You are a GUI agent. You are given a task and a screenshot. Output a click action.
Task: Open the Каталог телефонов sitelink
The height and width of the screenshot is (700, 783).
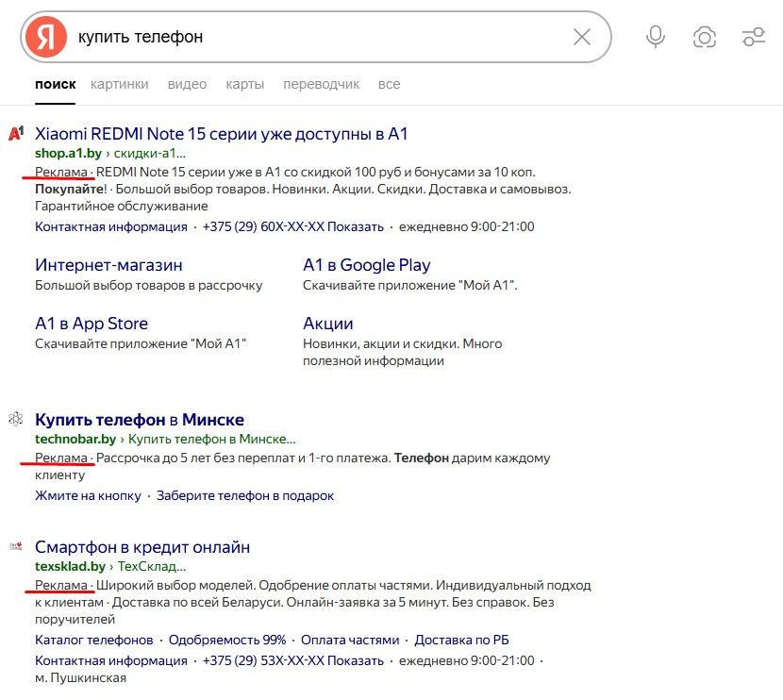pos(93,640)
